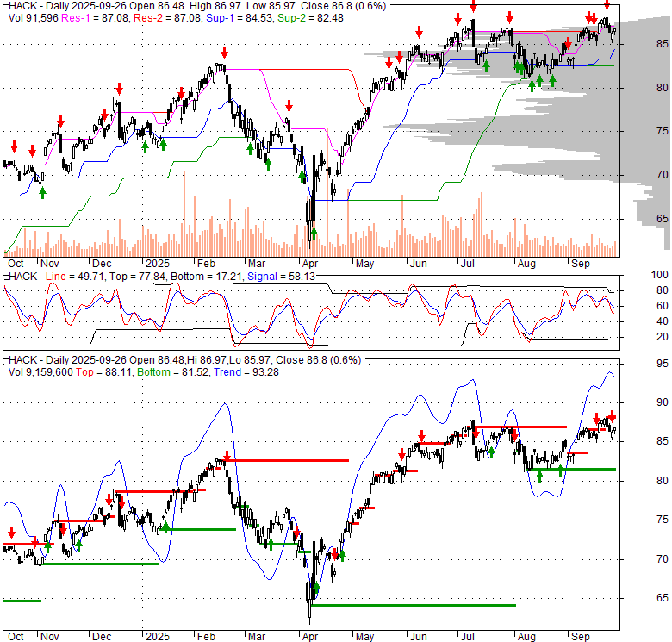
Task: Click 'May' on the top chart time axis
Action: (364, 264)
